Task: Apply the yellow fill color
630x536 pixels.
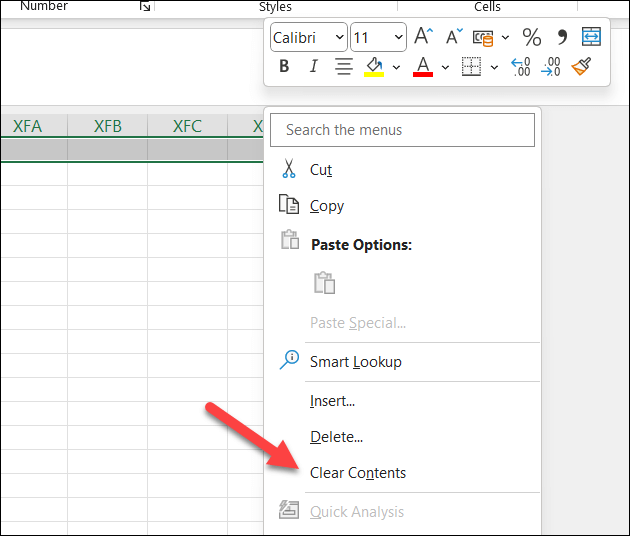Action: (375, 67)
